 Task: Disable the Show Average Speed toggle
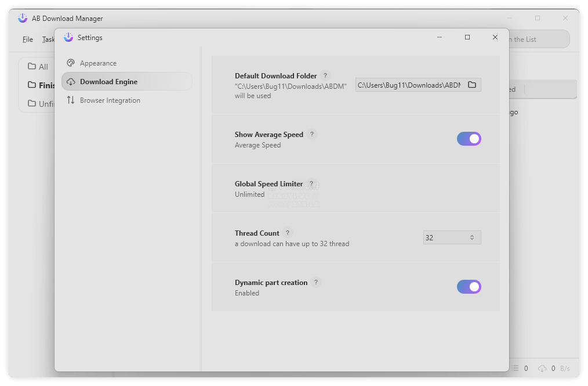469,139
